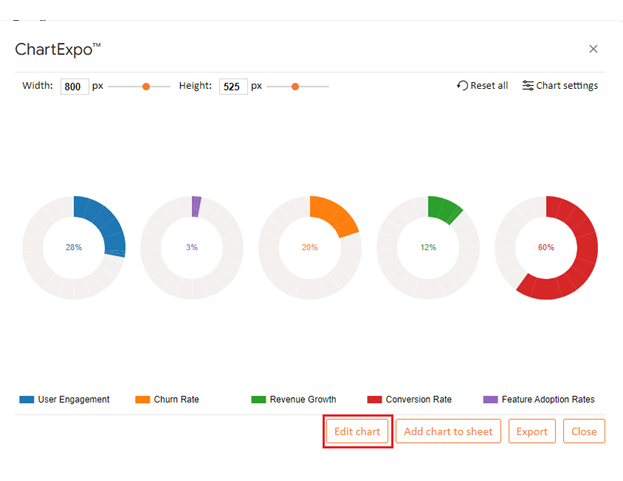
Task: Click the 20% value in orange donut
Action: coord(310,247)
